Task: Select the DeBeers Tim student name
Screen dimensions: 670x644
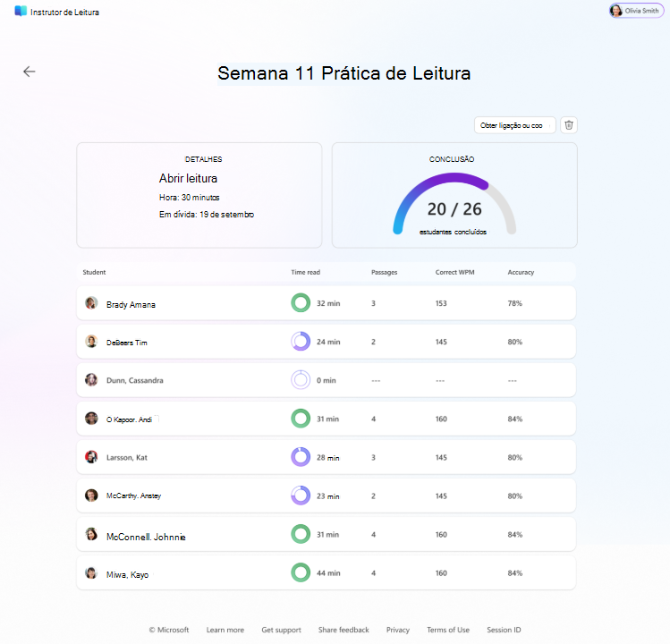Action: tap(126, 343)
